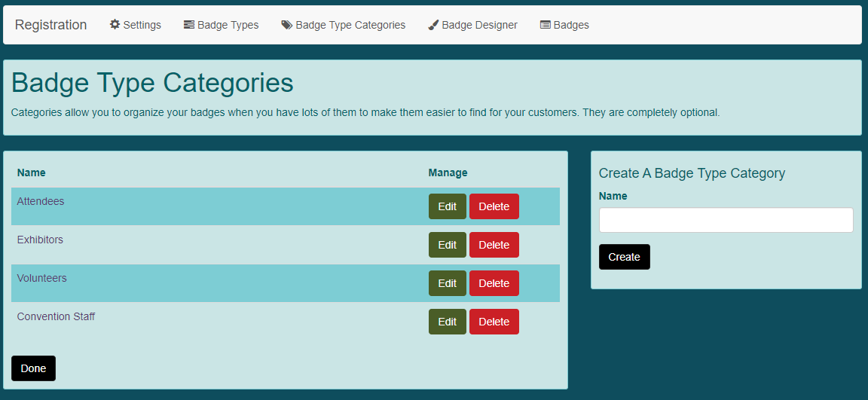
Task: Select the Exhibitors row name
Action: 40,240
